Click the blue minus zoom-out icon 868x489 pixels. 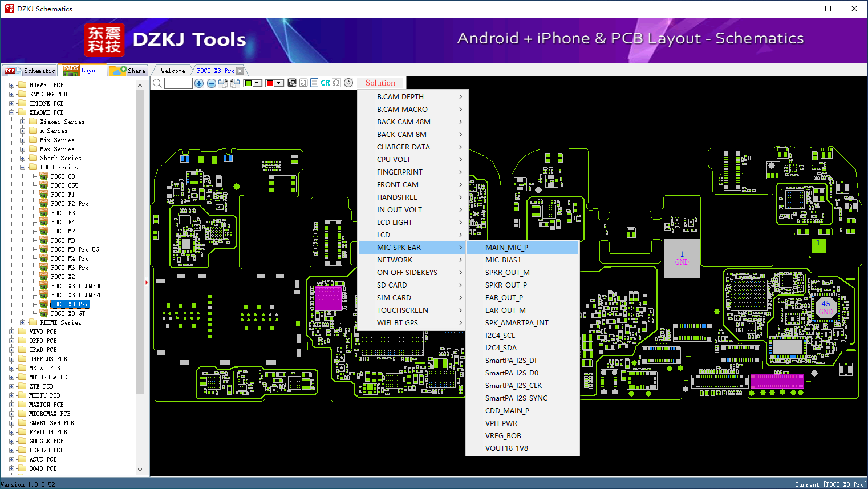click(212, 83)
